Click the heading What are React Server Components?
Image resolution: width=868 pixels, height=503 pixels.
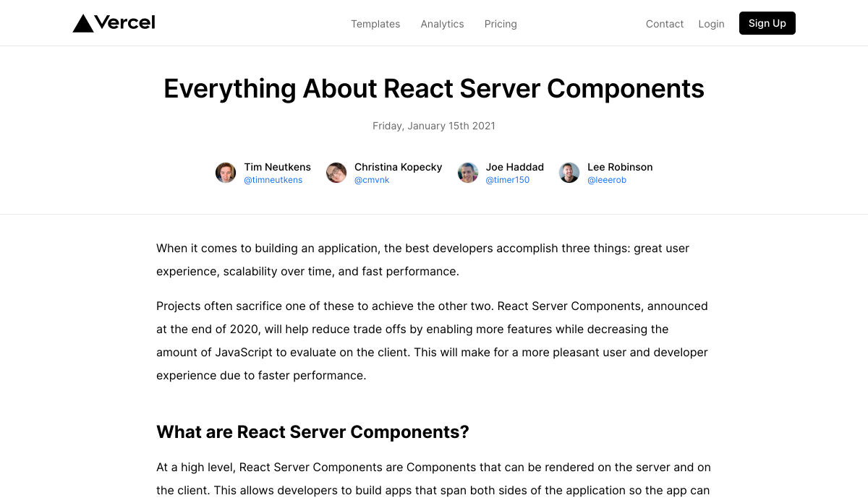[312, 432]
